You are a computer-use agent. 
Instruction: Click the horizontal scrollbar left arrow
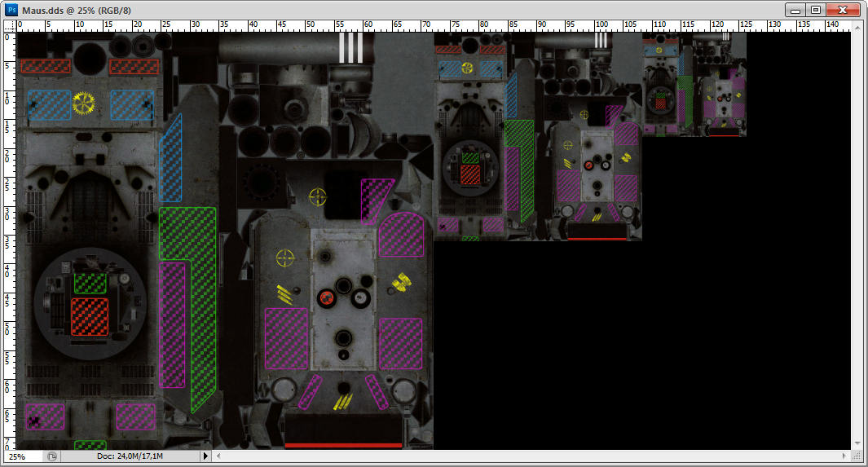tap(218, 456)
